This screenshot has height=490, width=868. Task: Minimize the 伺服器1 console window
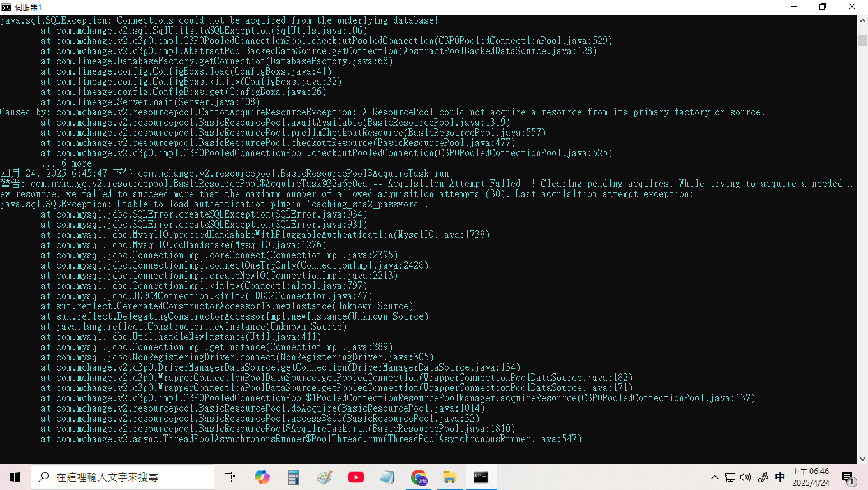[793, 6]
